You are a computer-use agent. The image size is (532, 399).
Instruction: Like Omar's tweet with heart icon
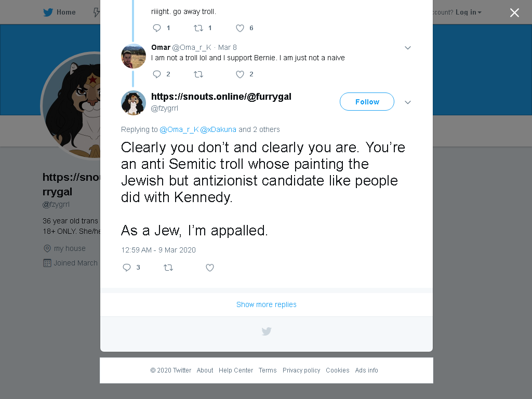click(x=240, y=74)
